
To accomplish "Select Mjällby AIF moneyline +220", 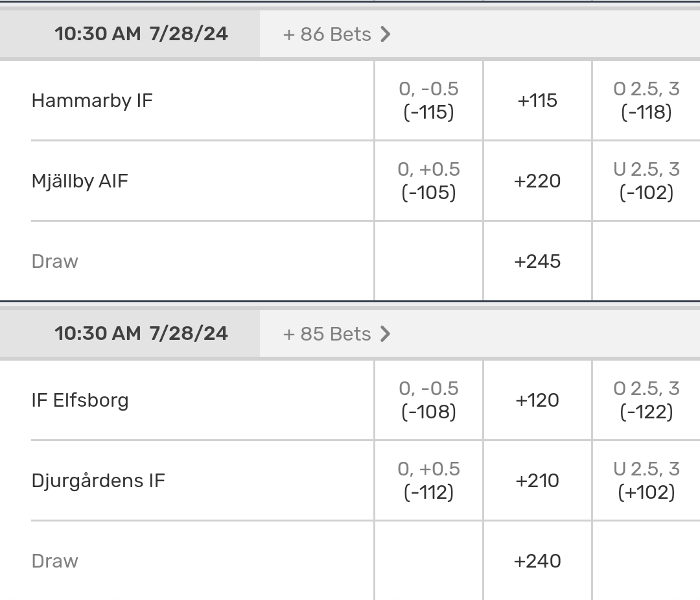I will 537,181.
